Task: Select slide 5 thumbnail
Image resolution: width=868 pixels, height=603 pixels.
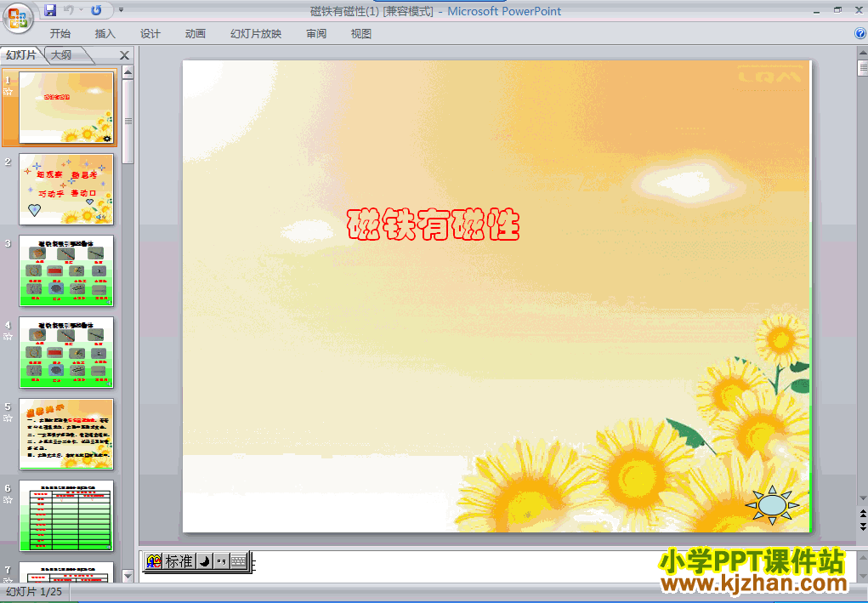Action: click(66, 434)
